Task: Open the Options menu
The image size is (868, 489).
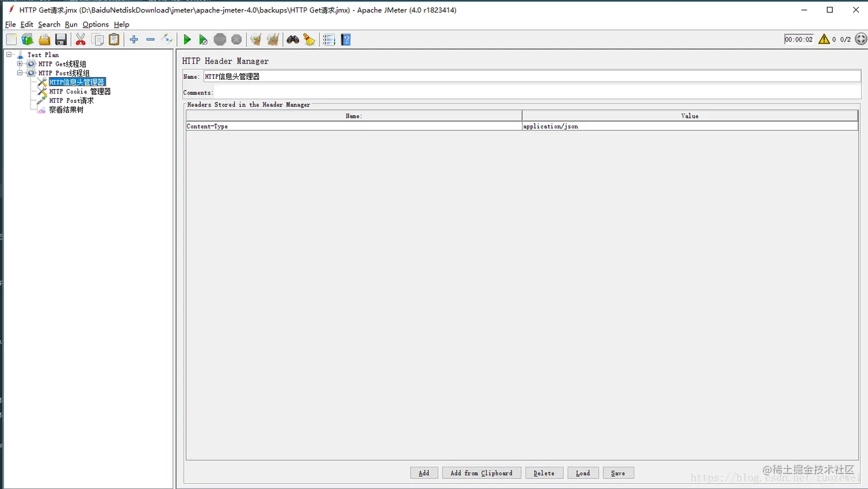Action: tap(95, 24)
